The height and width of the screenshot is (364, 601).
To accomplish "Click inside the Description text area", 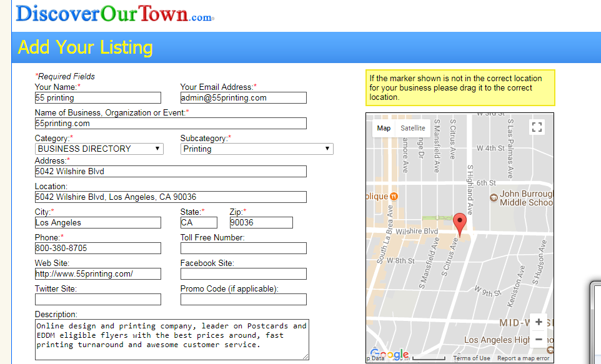I will (172, 340).
